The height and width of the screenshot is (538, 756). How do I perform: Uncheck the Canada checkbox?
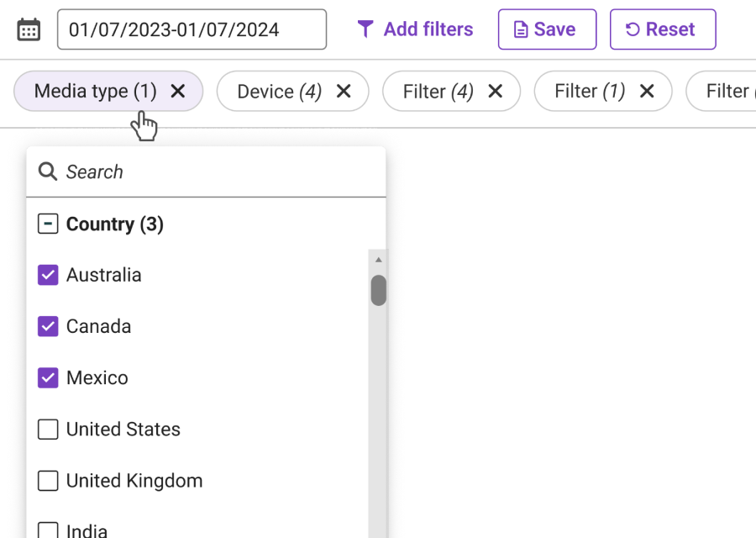(48, 326)
